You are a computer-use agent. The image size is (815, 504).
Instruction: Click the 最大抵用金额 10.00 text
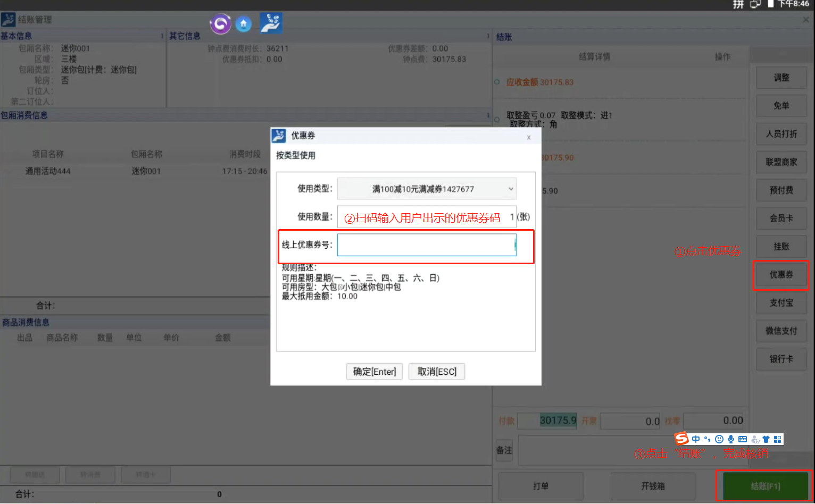tap(320, 297)
